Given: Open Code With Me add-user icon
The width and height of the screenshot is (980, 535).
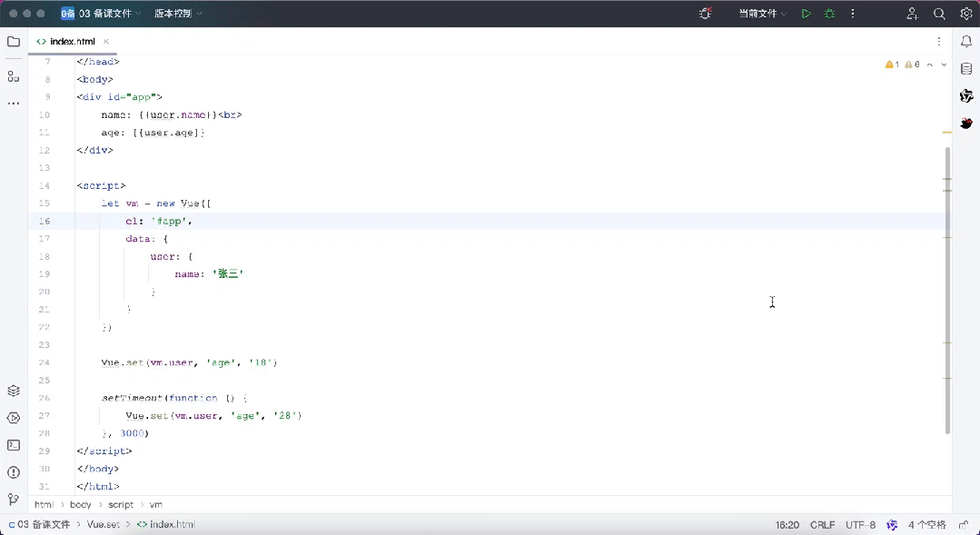Looking at the screenshot, I should pyautogui.click(x=913, y=13).
